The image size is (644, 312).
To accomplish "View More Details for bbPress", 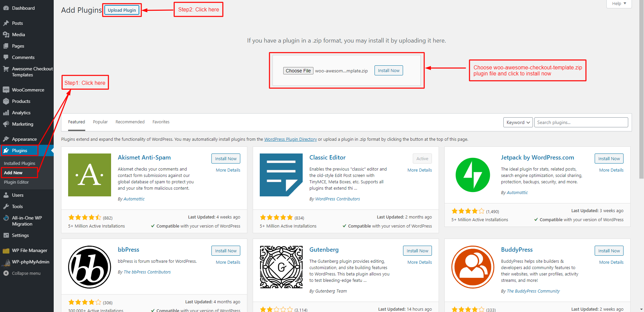I will [228, 262].
